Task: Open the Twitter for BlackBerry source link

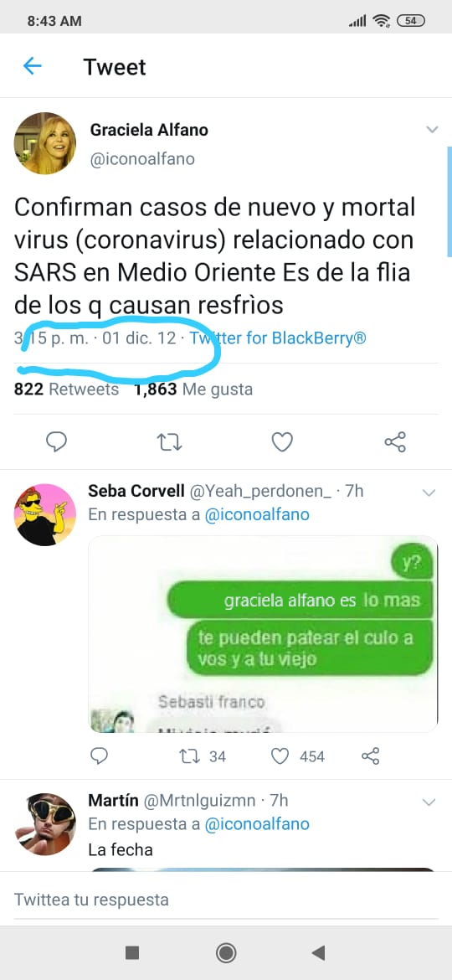Action: pos(278,338)
